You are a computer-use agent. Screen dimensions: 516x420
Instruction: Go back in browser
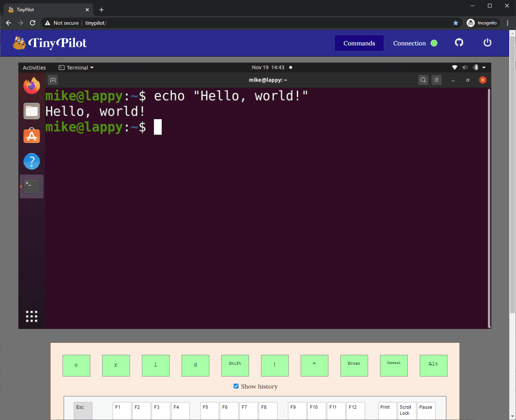[9, 23]
